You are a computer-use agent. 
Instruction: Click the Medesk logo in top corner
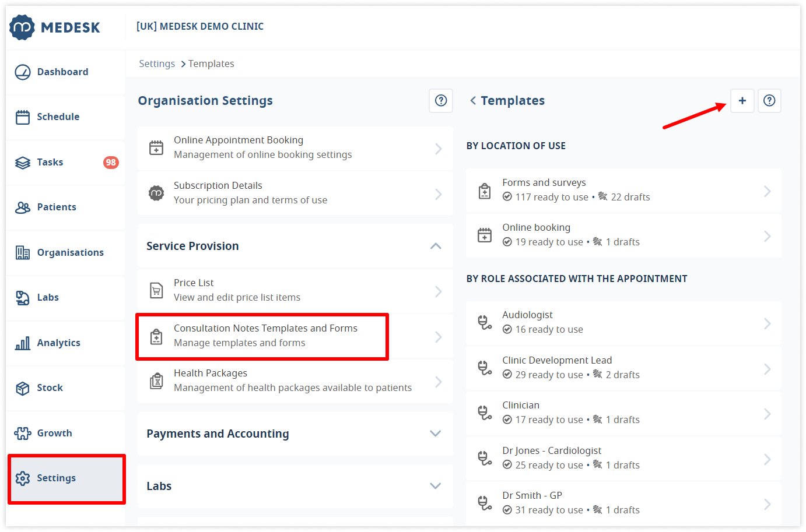[55, 27]
